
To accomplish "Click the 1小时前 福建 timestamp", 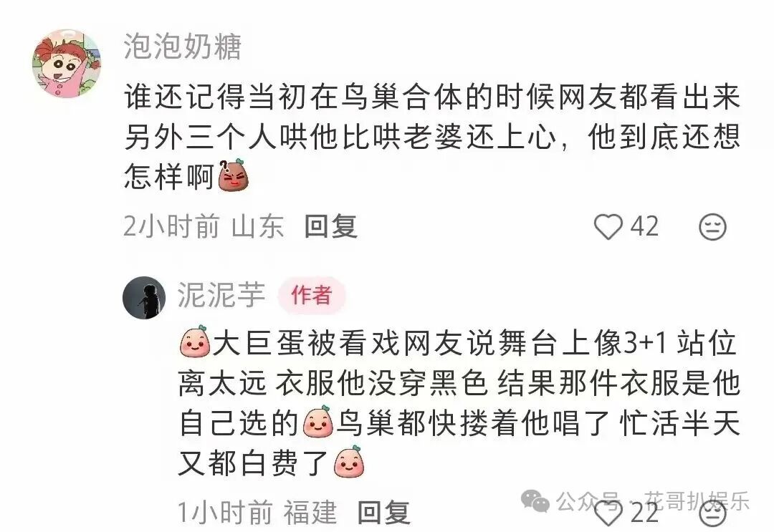I will click(x=257, y=513).
